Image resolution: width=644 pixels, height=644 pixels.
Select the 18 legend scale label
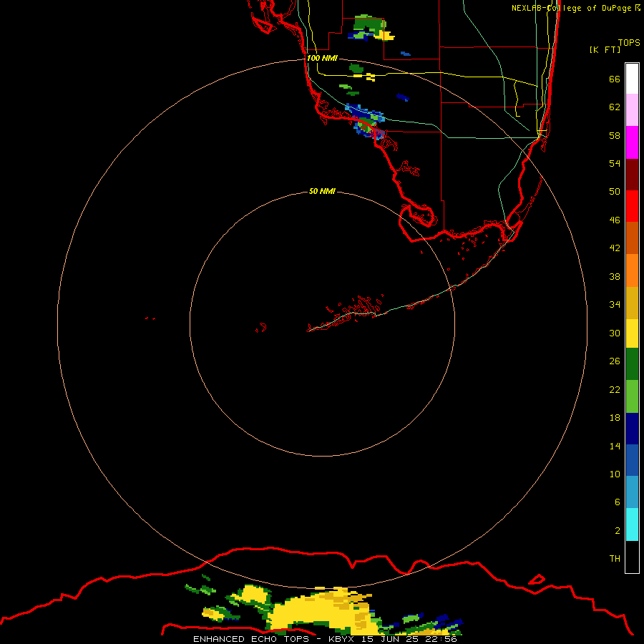click(x=615, y=418)
